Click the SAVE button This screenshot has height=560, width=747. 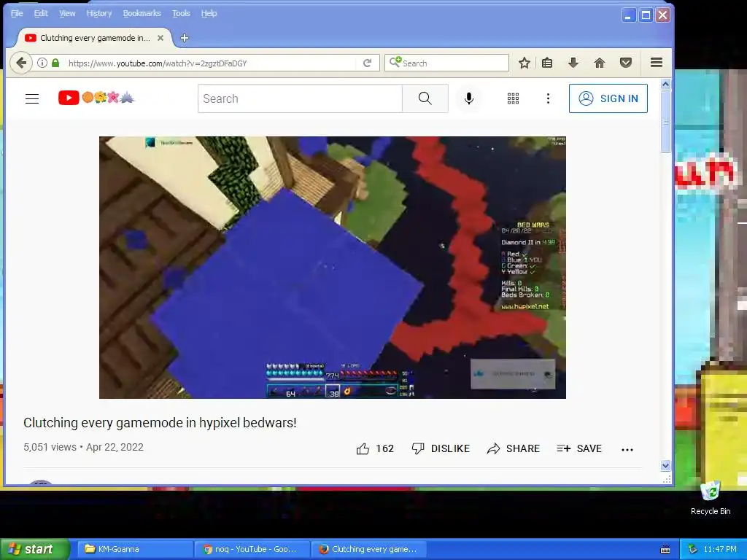coord(578,448)
